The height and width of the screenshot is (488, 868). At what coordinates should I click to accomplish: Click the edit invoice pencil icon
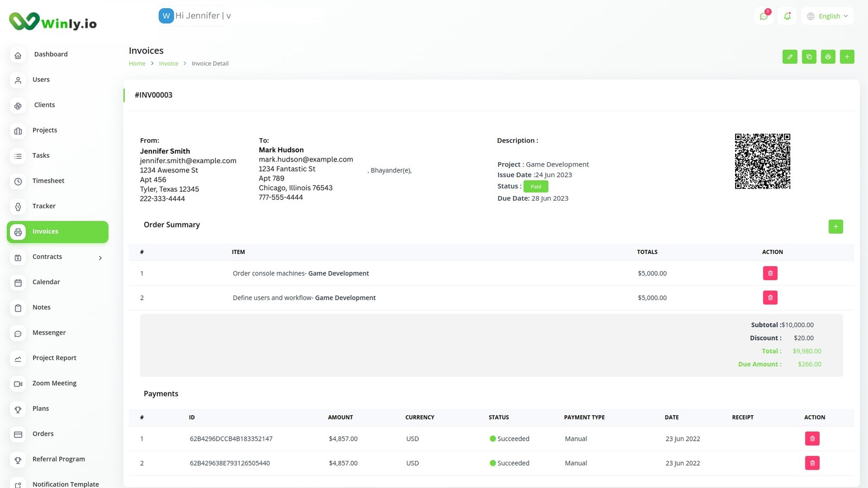pos(790,57)
